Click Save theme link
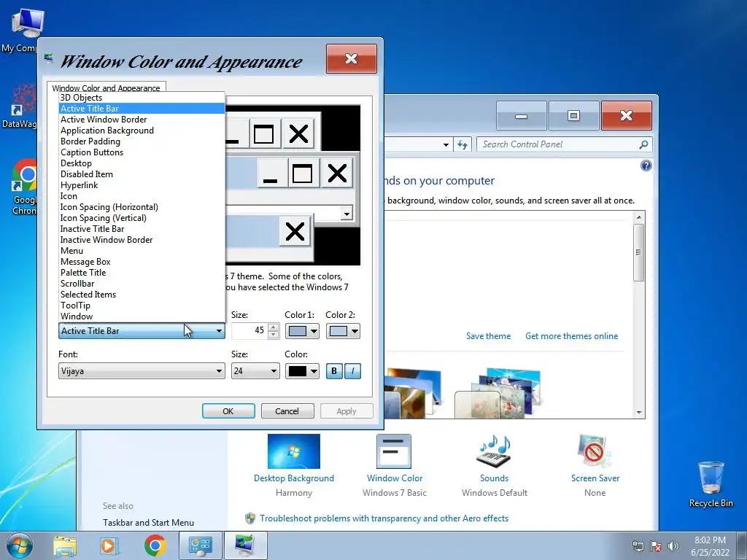Viewport: 747px width, 560px height. (x=488, y=336)
